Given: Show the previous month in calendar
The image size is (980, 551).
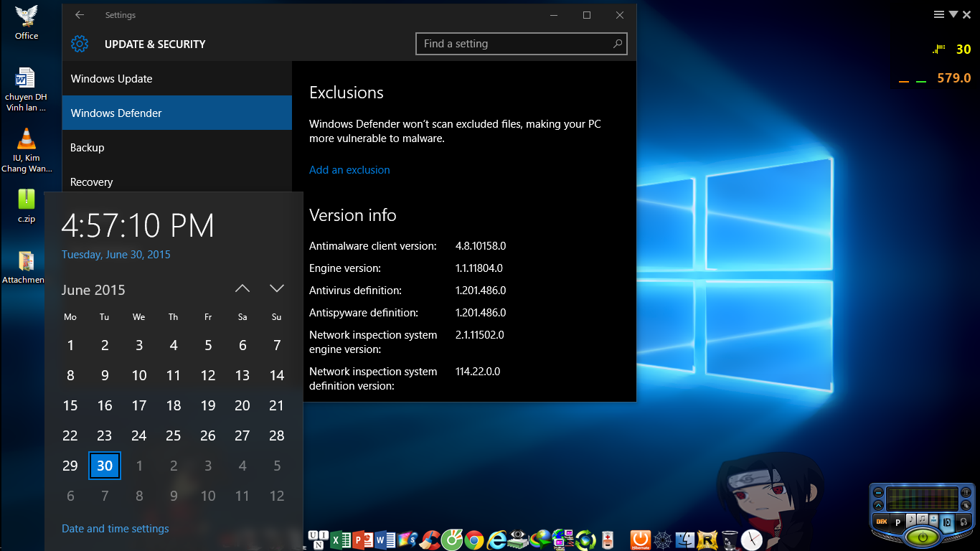Looking at the screenshot, I should click(242, 288).
